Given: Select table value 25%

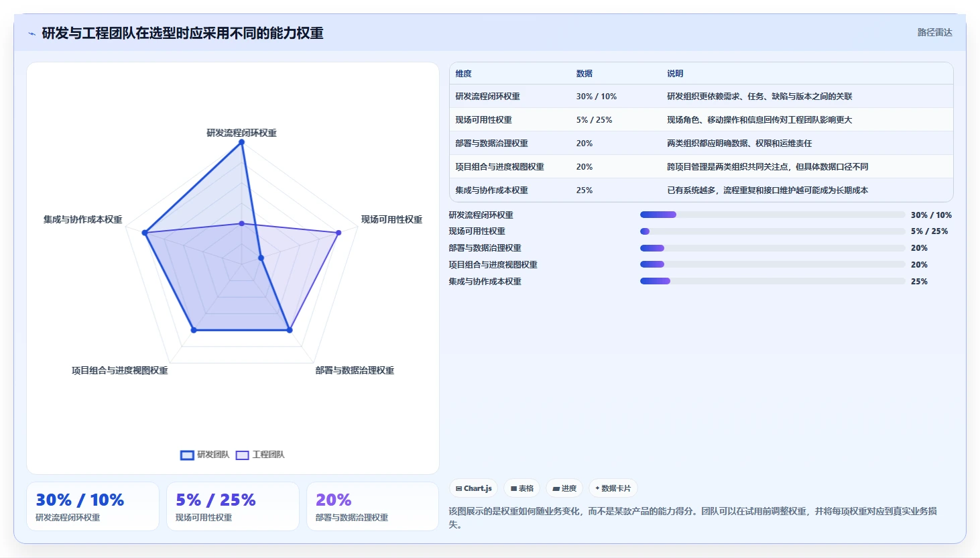Looking at the screenshot, I should coord(585,190).
